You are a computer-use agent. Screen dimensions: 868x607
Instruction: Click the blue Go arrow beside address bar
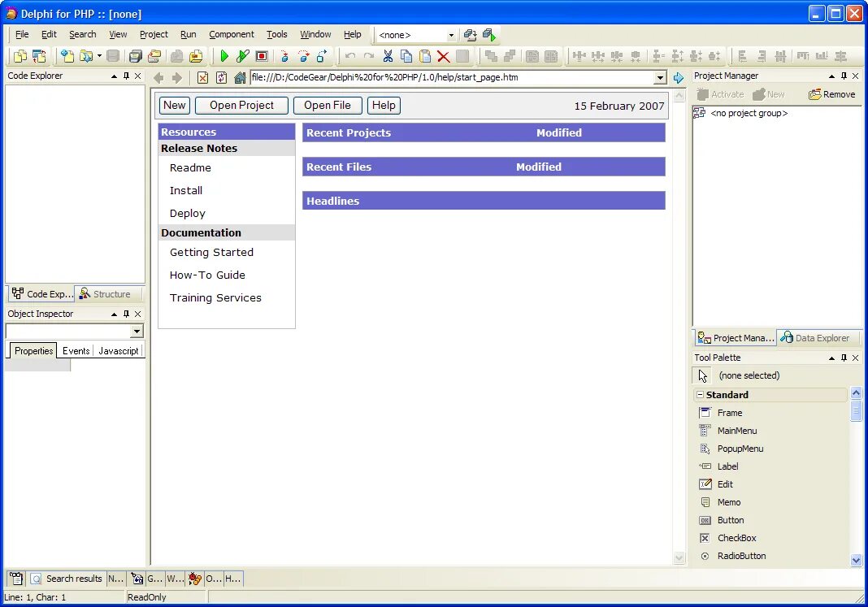(678, 78)
